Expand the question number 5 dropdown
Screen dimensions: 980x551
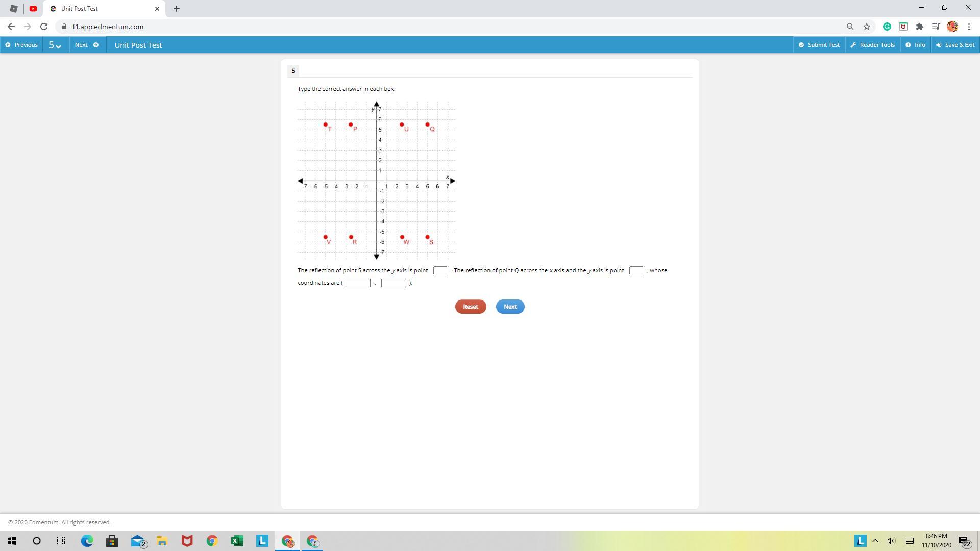pos(55,45)
